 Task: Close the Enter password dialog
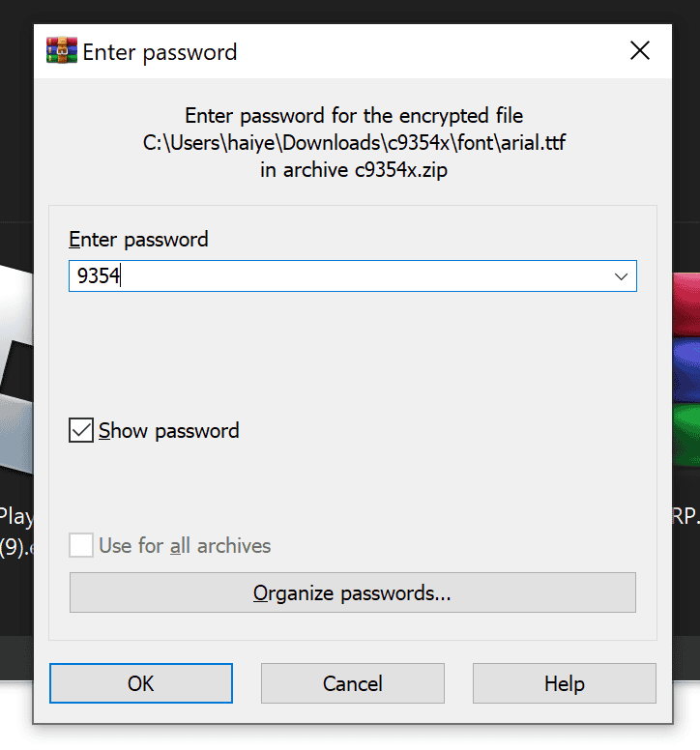[x=639, y=51]
